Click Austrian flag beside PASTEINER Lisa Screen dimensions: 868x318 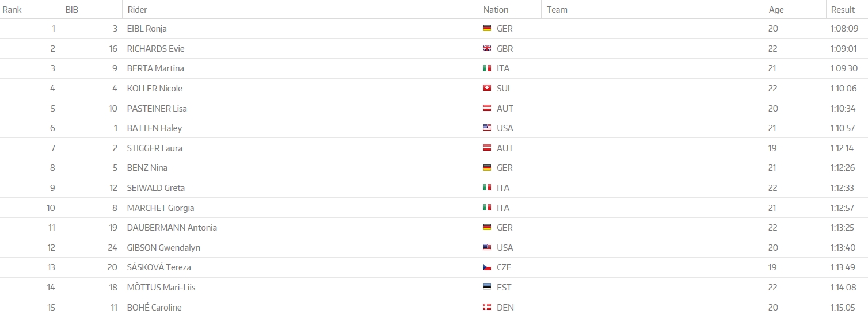[x=487, y=109]
